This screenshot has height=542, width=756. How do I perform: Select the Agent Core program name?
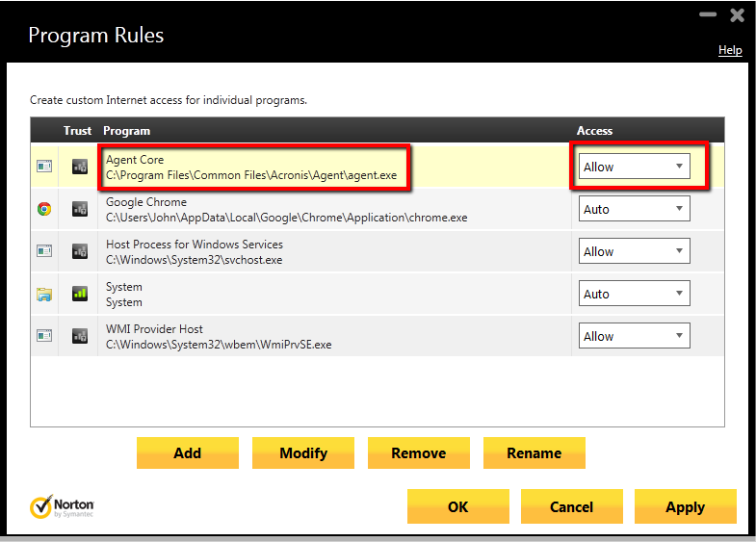(x=135, y=160)
